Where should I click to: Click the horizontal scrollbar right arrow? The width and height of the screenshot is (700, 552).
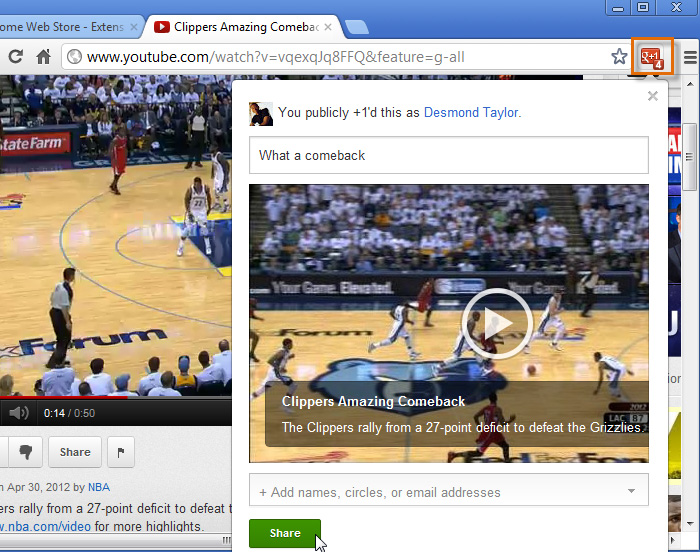point(673,540)
